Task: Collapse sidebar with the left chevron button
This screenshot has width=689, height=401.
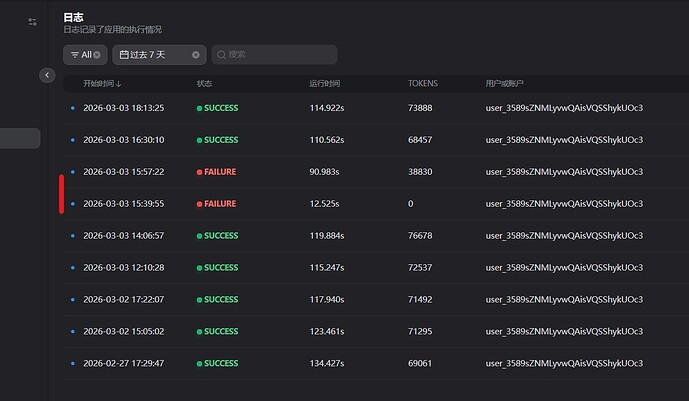Action: (47, 75)
